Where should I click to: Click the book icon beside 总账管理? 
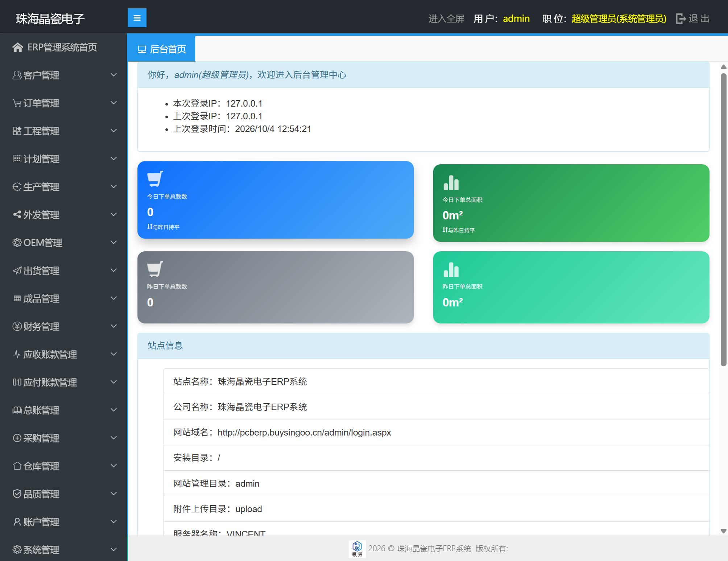point(17,410)
